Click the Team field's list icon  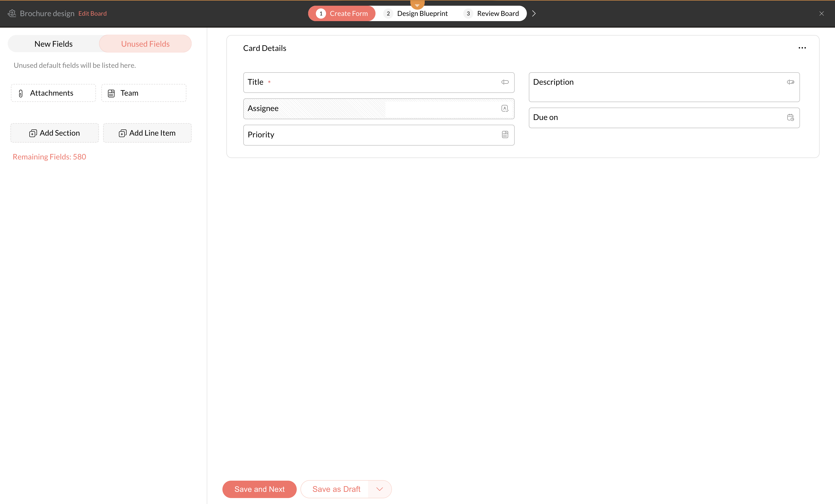[x=111, y=93]
